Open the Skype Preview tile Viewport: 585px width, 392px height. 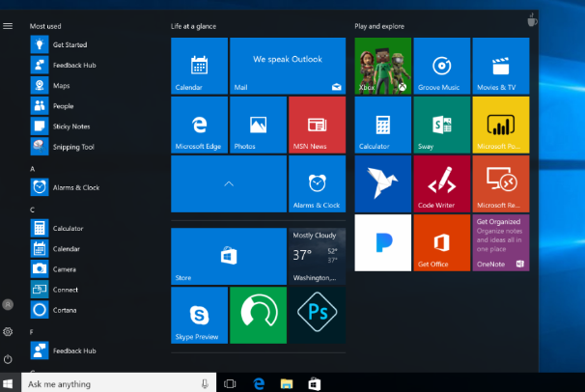[199, 315]
